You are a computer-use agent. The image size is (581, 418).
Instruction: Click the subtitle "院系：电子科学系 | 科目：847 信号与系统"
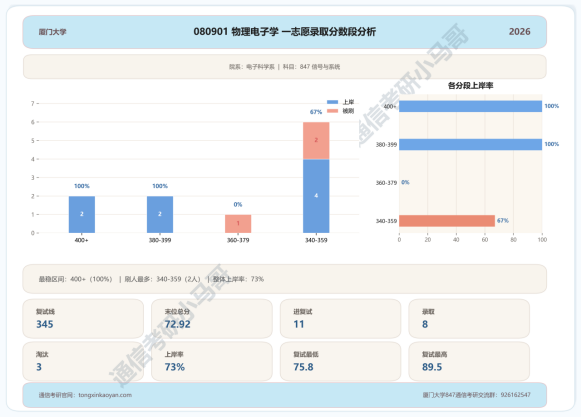(x=284, y=67)
